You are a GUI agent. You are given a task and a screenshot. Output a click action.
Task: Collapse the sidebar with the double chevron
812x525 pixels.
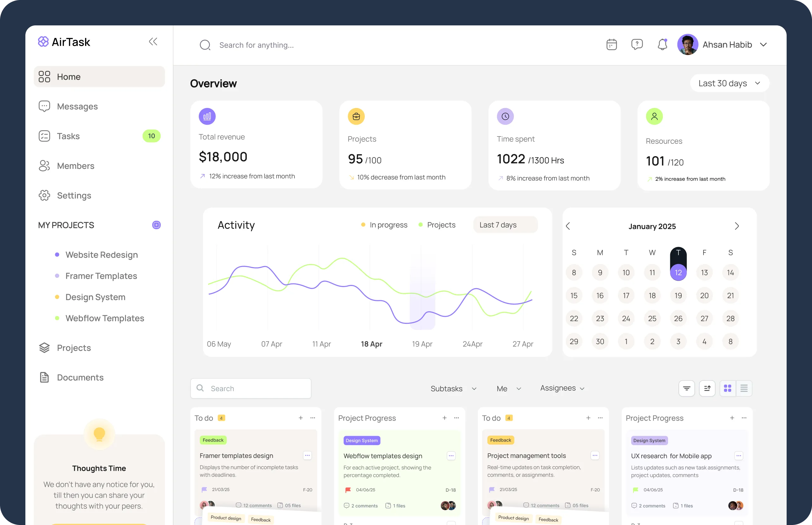[153, 41]
